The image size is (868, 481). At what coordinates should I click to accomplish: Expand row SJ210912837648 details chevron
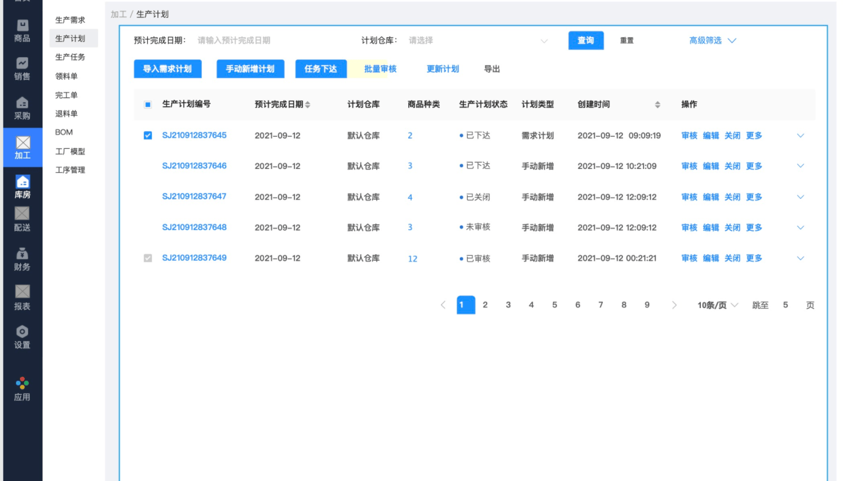800,227
